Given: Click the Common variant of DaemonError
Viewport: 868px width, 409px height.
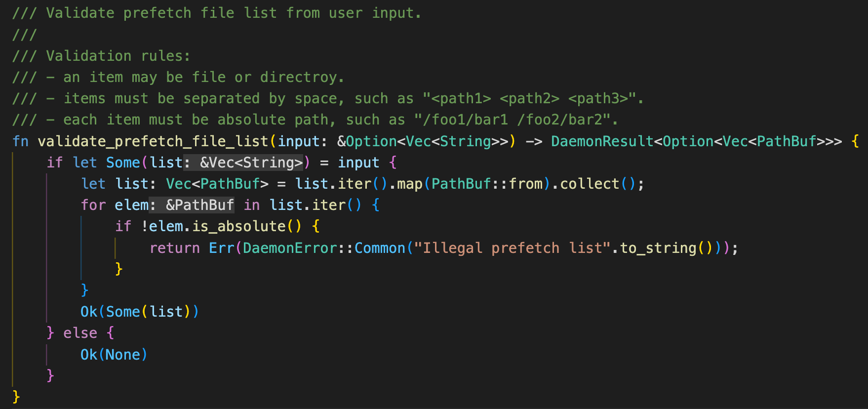Looking at the screenshot, I should pos(380,248).
